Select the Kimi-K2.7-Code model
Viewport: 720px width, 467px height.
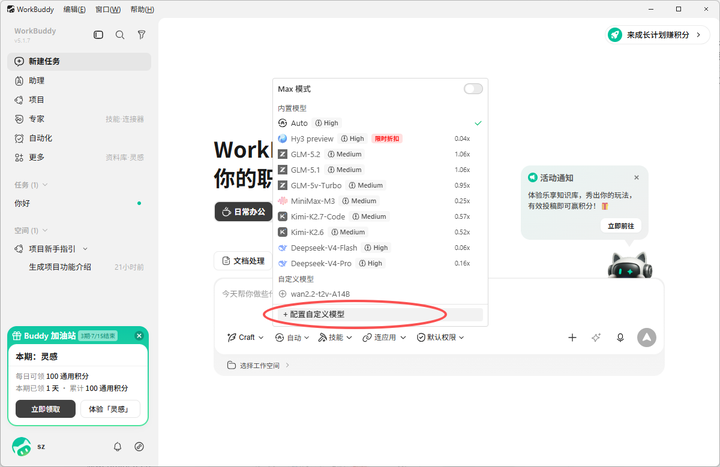380,217
